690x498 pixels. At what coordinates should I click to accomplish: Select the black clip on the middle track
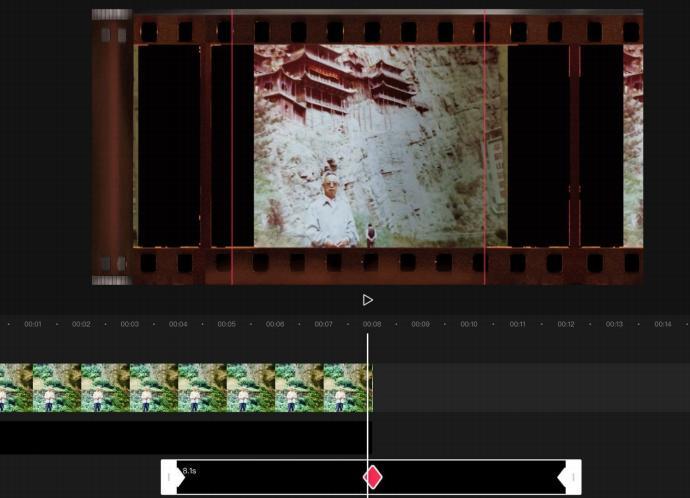(x=186, y=437)
